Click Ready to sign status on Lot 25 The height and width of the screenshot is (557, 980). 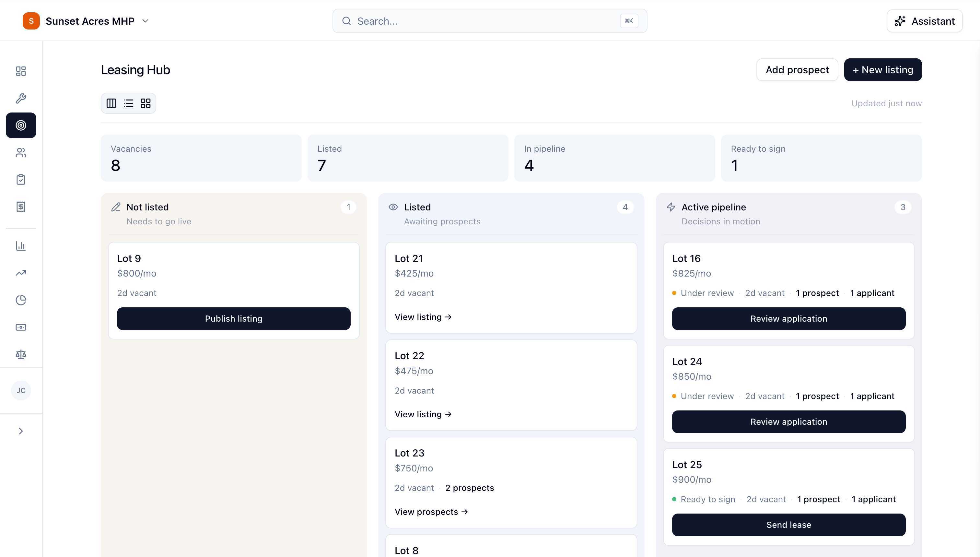click(704, 499)
